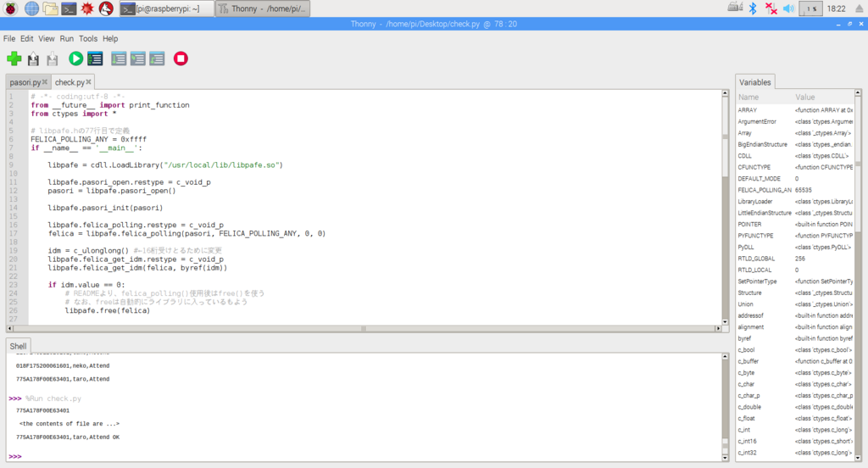
Task: Open the Raspberry Pi main menu
Action: [10, 8]
